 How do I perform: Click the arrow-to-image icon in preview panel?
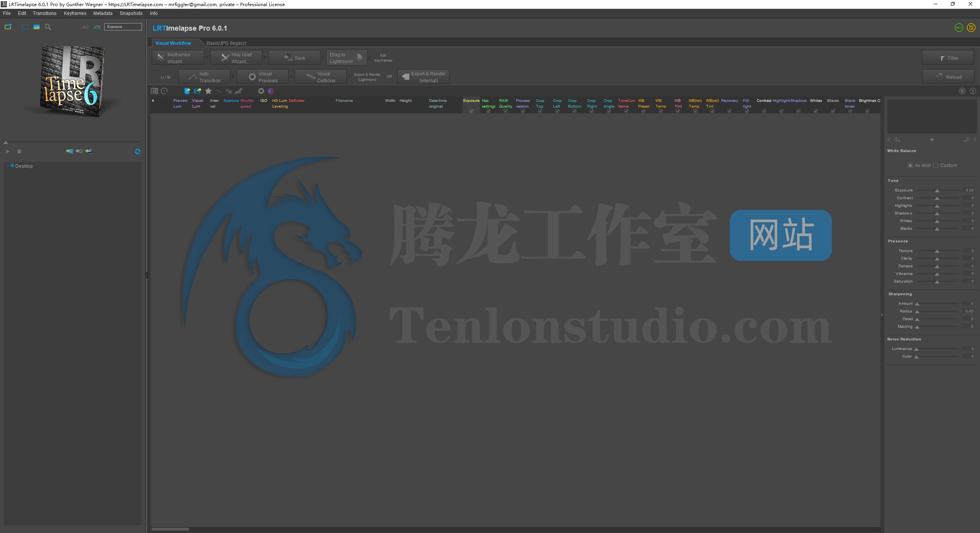[x=89, y=151]
